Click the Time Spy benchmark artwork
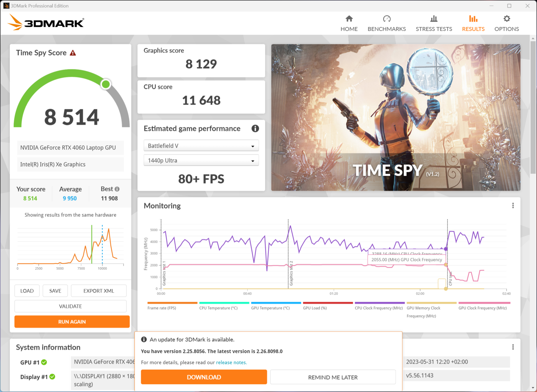Screen dimensions: 537x392 (396, 118)
